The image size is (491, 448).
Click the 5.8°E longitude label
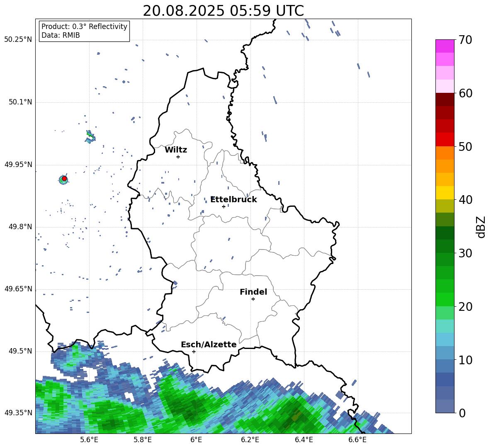[x=143, y=440]
